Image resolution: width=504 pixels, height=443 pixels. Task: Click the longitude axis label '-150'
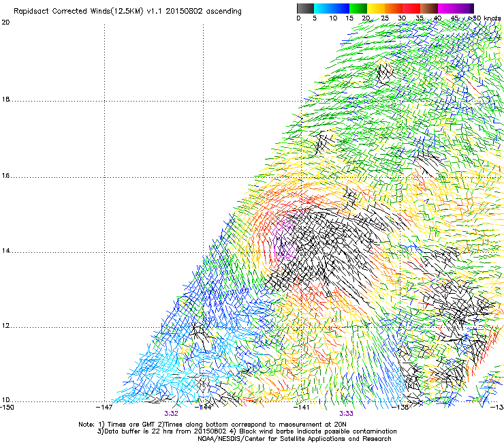point(7,408)
